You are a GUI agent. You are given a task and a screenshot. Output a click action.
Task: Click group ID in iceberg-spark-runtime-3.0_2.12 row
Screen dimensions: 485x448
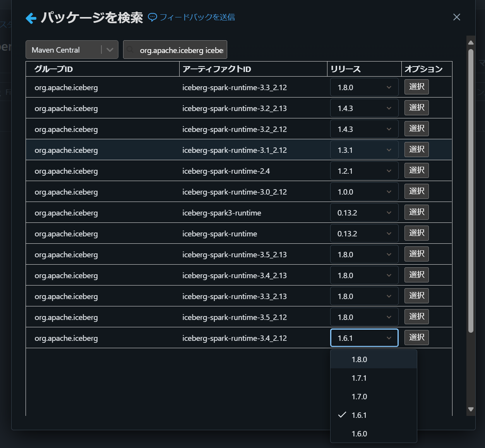[x=66, y=192]
